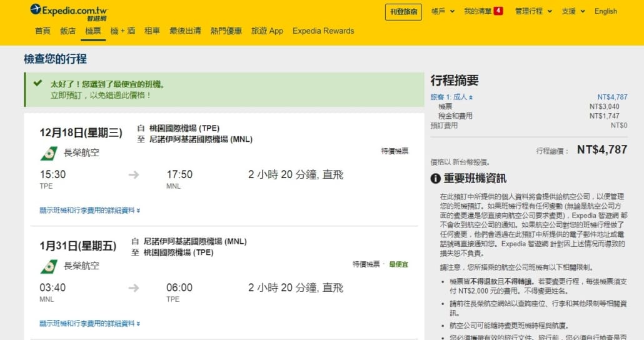This screenshot has height=340, width=644.
Task: Collapse 旅客 1: 成人 price breakdown
Action: (451, 97)
